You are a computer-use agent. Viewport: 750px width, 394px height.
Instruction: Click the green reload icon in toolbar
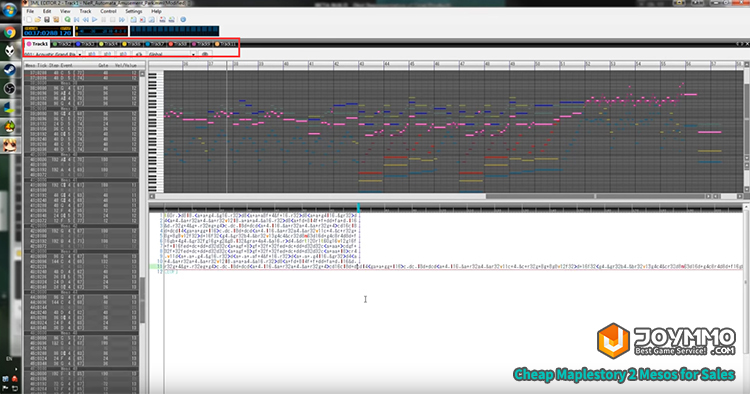point(67,20)
